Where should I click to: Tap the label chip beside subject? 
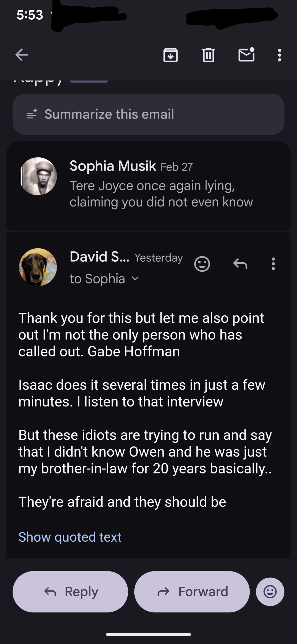click(x=89, y=81)
